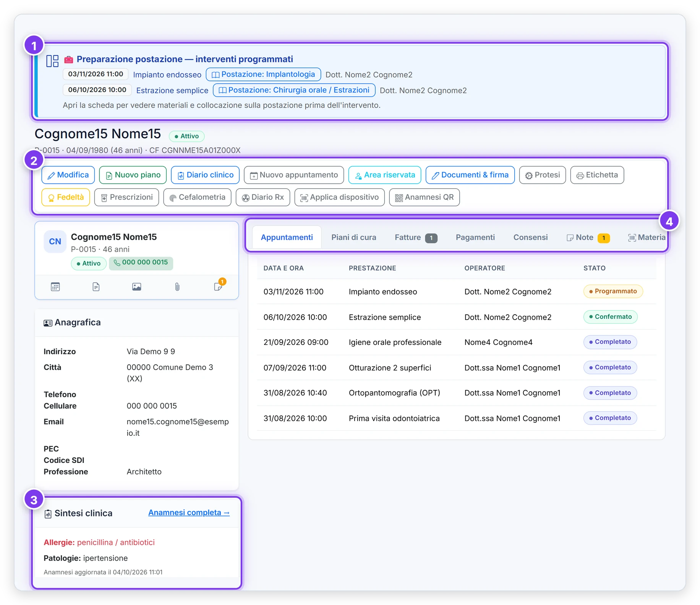Screen dimensions: 700x605
Task: Click the calendar icon in patient card
Action: (x=55, y=287)
